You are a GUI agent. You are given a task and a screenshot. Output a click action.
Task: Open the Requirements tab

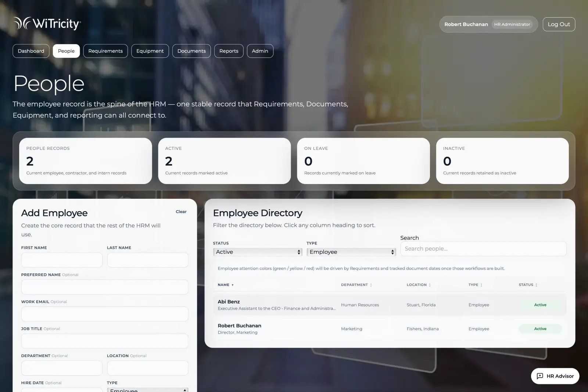(x=105, y=51)
